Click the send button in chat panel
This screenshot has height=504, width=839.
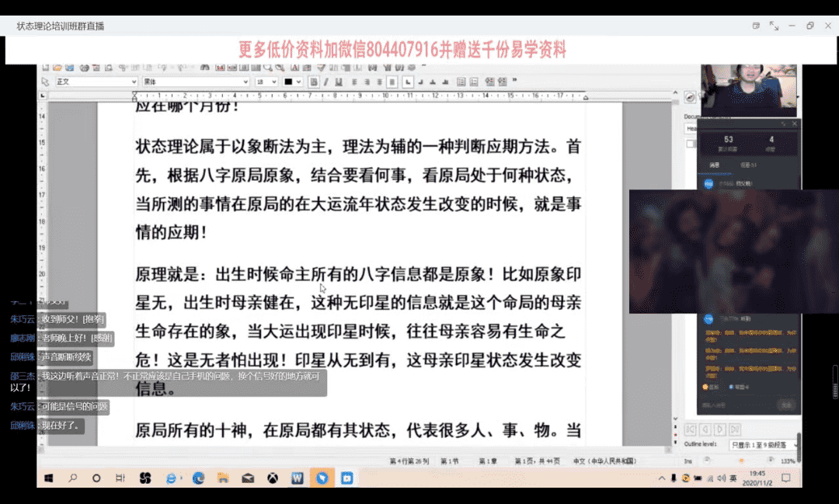click(786, 405)
